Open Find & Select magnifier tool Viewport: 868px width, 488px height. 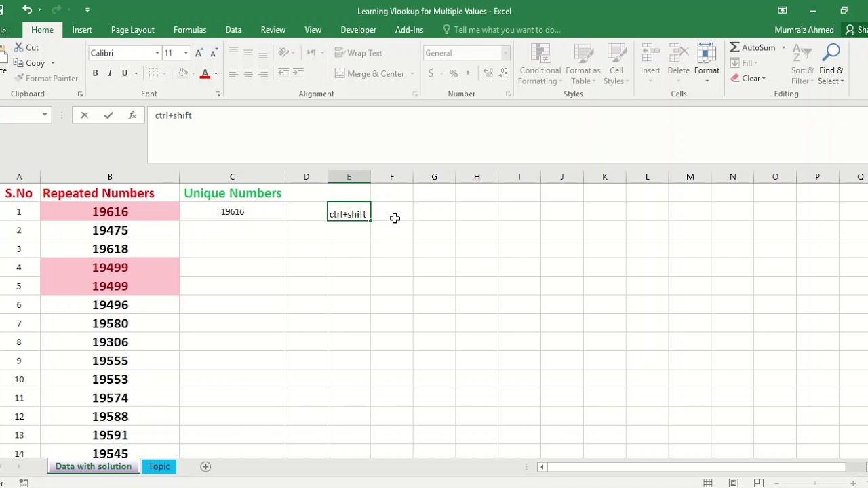831,54
